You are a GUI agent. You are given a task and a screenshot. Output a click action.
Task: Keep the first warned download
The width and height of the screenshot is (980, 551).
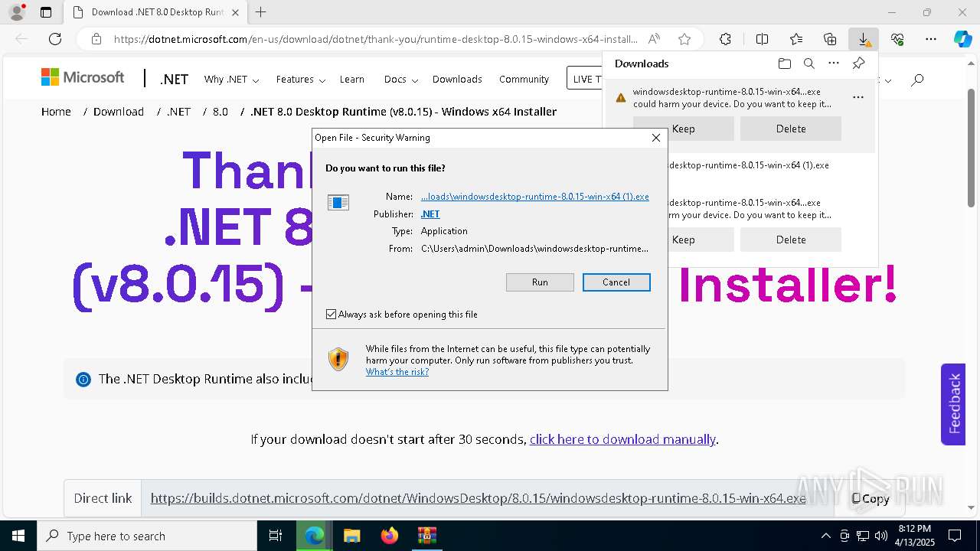683,129
